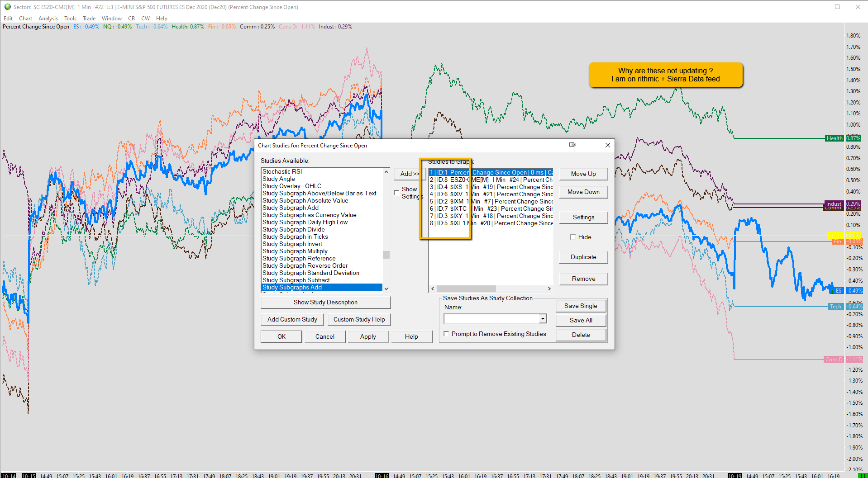The image size is (868, 478).
Task: Open the Help menu in menu bar
Action: (x=162, y=19)
